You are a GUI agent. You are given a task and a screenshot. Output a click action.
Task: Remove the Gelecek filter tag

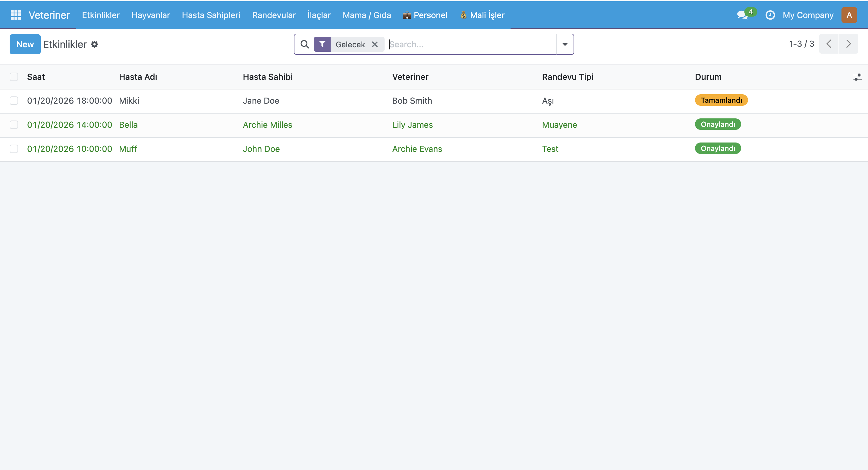[375, 44]
